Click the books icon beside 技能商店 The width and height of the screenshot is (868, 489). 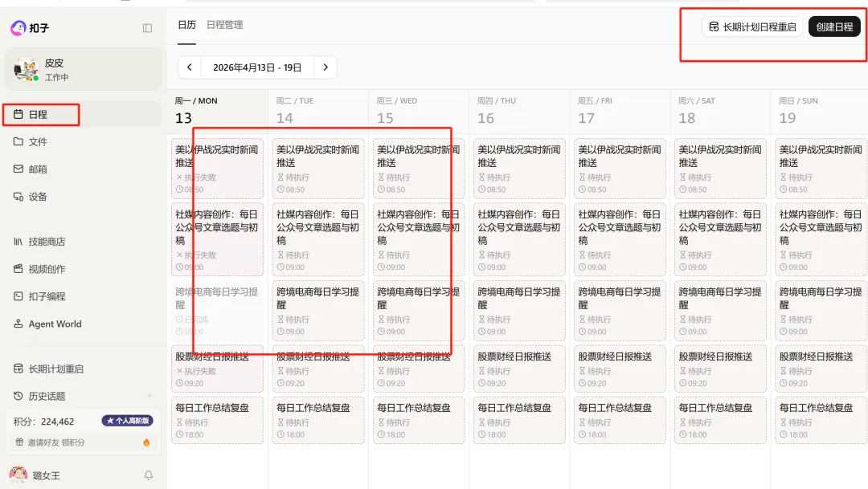[18, 242]
